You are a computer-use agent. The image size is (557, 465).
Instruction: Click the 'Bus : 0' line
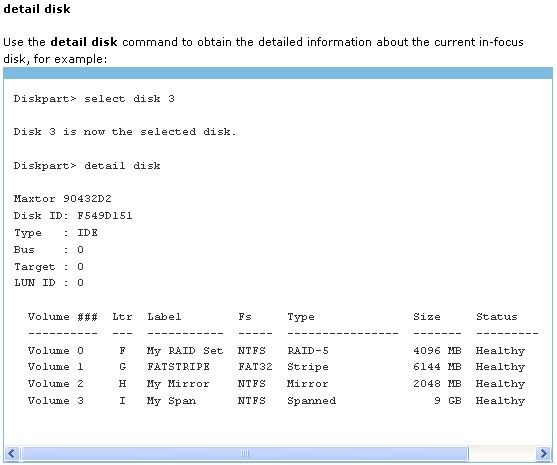click(49, 250)
